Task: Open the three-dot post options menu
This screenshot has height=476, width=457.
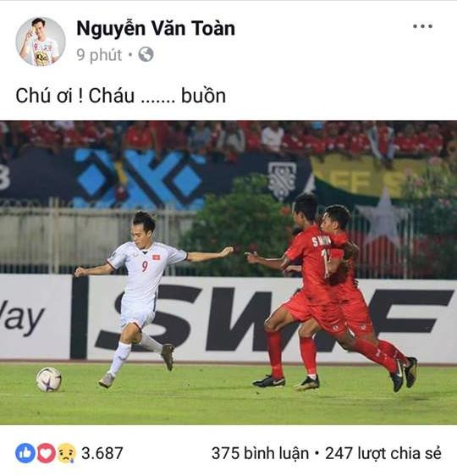Action: (422, 26)
